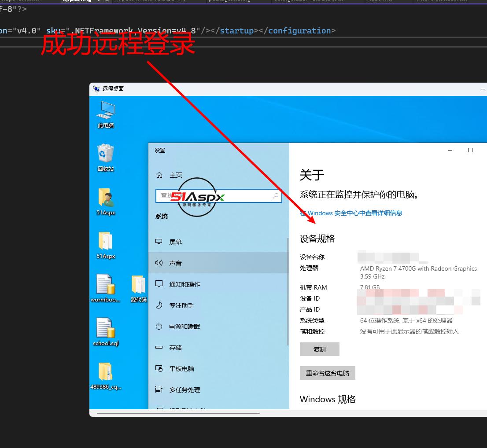Open 专注助手 focus assist settings

[x=218, y=305]
